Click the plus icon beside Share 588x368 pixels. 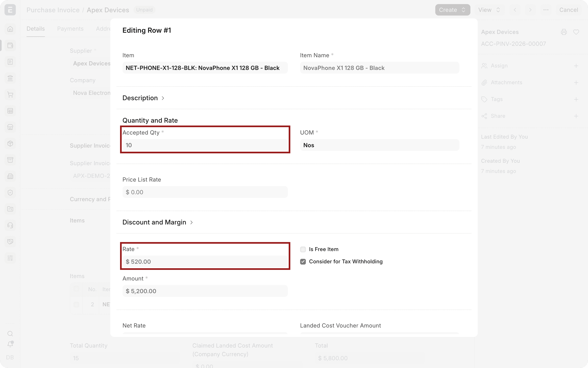point(576,116)
